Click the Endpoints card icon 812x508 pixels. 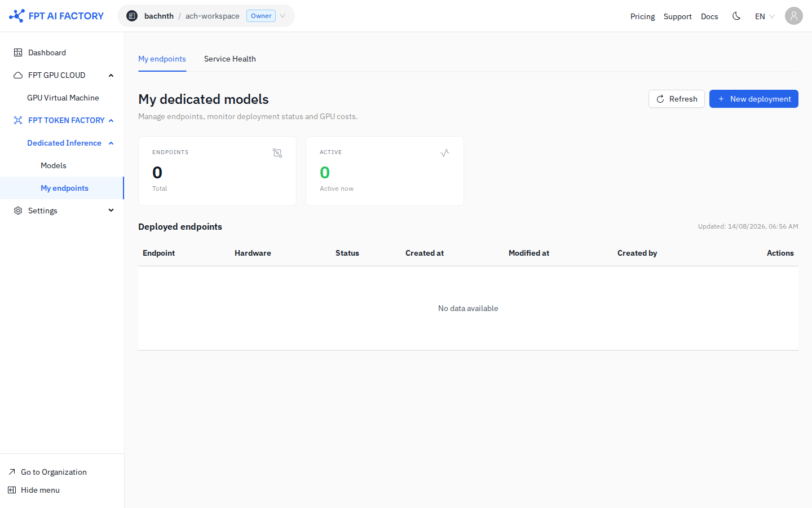coord(277,153)
